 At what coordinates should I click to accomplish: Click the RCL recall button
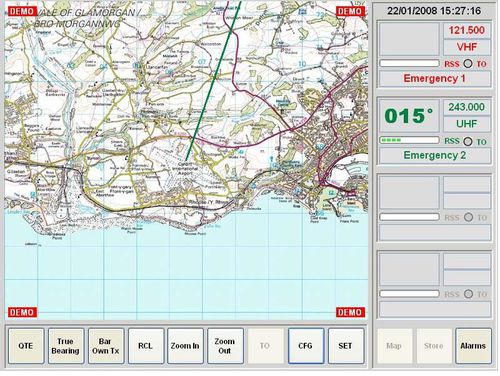pyautogui.click(x=146, y=346)
